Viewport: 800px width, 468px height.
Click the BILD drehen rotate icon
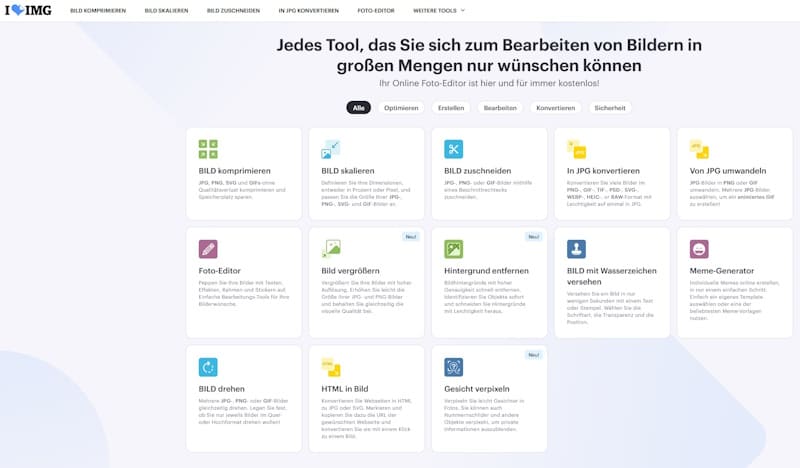click(208, 367)
